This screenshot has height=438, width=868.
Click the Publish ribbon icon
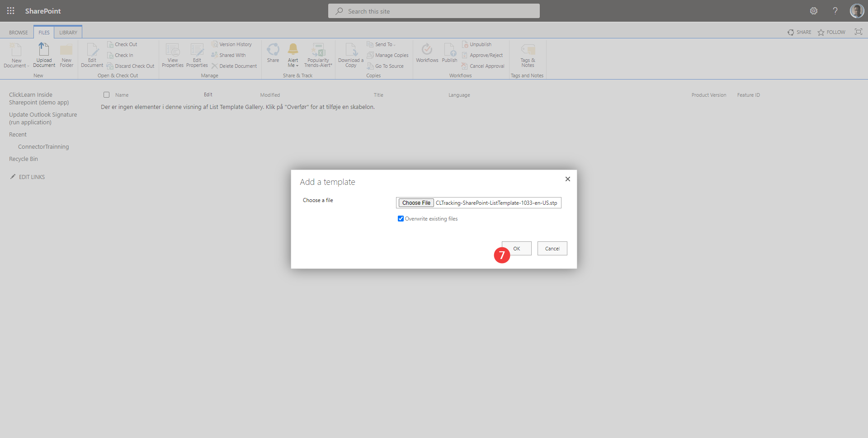pyautogui.click(x=450, y=53)
